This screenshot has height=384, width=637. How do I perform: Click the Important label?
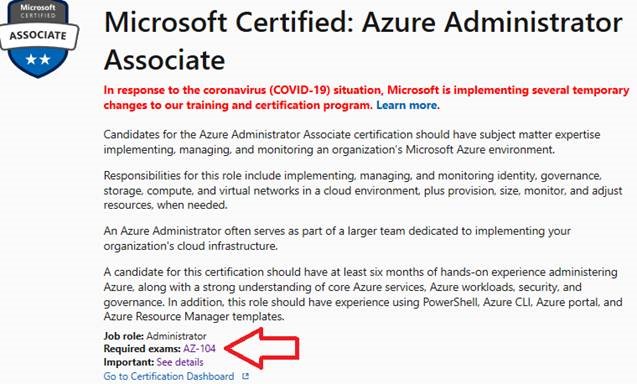pos(129,362)
